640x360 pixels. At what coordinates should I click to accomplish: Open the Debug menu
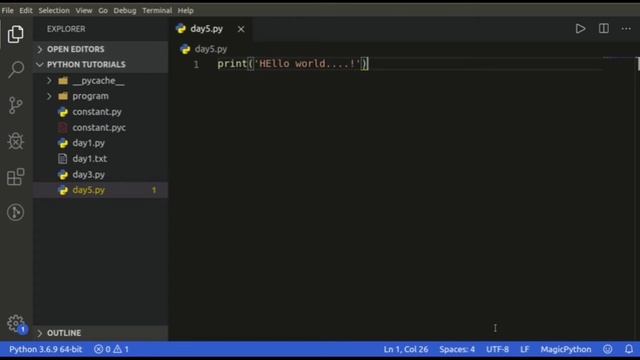(x=125, y=10)
